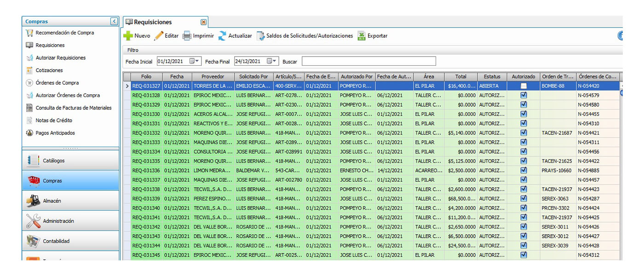Switch to the Requisiciones tab
Image resolution: width=644 pixels, height=276 pixels.
click(x=166, y=22)
